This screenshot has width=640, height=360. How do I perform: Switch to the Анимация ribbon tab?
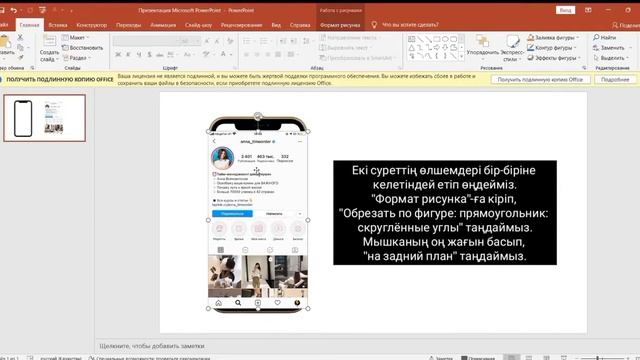coord(163,25)
